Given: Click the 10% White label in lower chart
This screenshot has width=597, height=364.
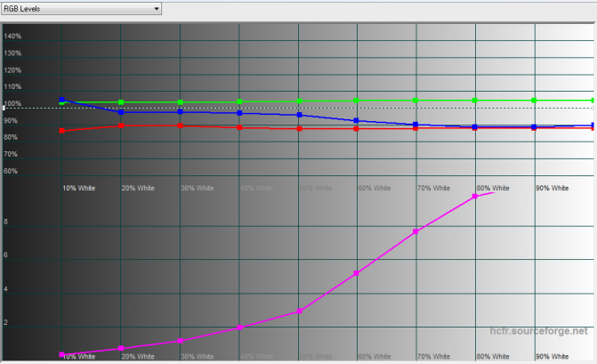Looking at the screenshot, I should tap(79, 356).
